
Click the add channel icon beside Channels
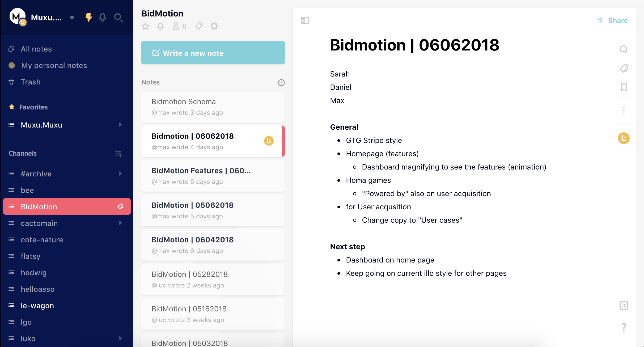point(118,154)
